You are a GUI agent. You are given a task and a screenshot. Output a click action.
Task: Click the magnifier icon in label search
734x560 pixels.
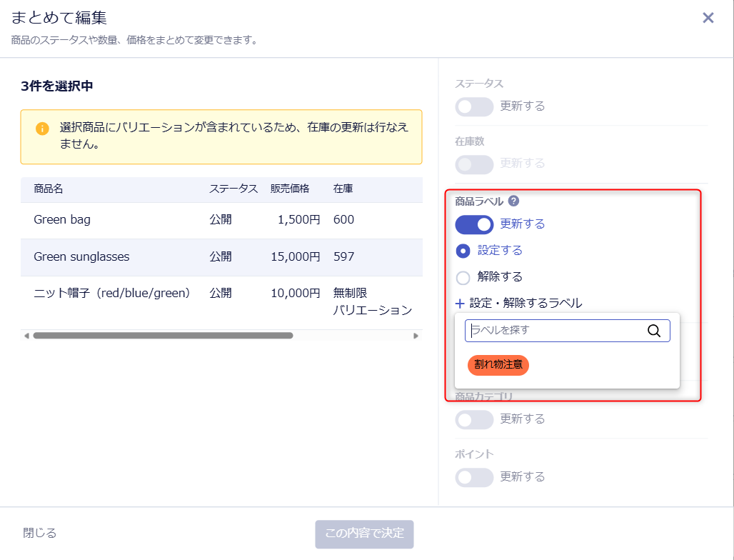(654, 331)
